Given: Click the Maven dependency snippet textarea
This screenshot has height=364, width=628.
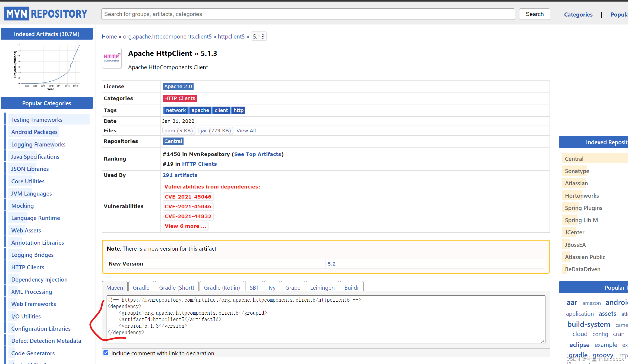Looking at the screenshot, I should coord(326,319).
